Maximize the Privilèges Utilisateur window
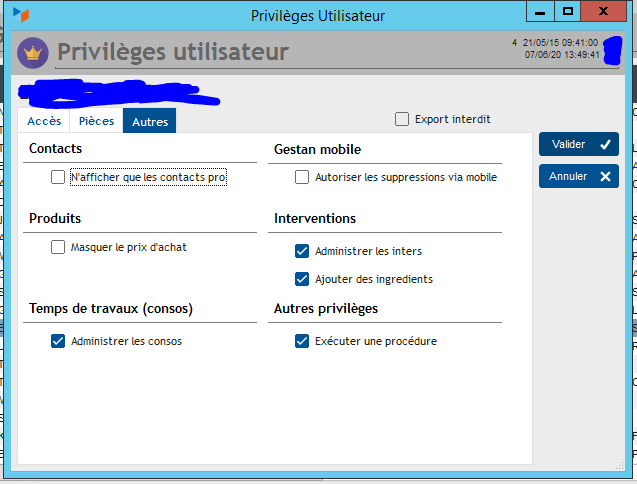This screenshot has width=637, height=484. click(x=568, y=11)
